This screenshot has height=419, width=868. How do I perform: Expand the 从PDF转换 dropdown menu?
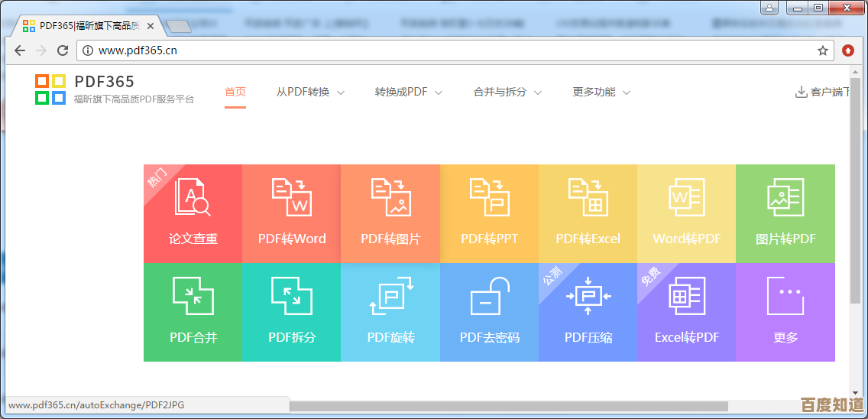pyautogui.click(x=310, y=92)
